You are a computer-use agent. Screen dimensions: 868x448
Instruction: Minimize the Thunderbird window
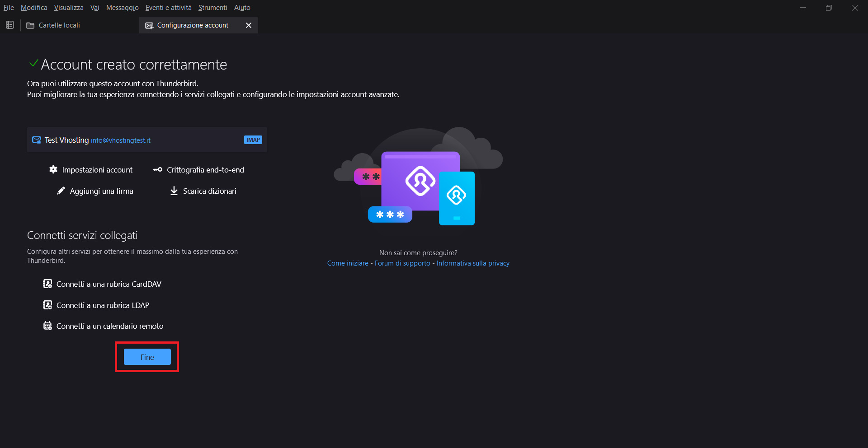(x=803, y=8)
